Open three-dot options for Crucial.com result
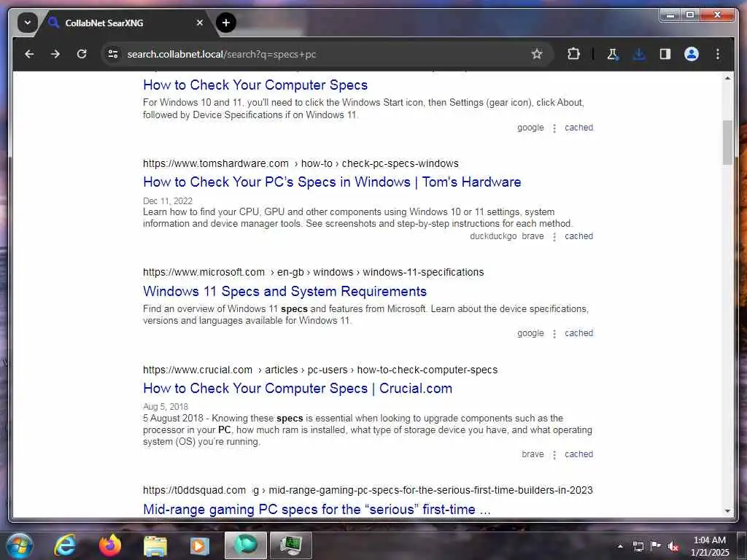 pos(554,455)
